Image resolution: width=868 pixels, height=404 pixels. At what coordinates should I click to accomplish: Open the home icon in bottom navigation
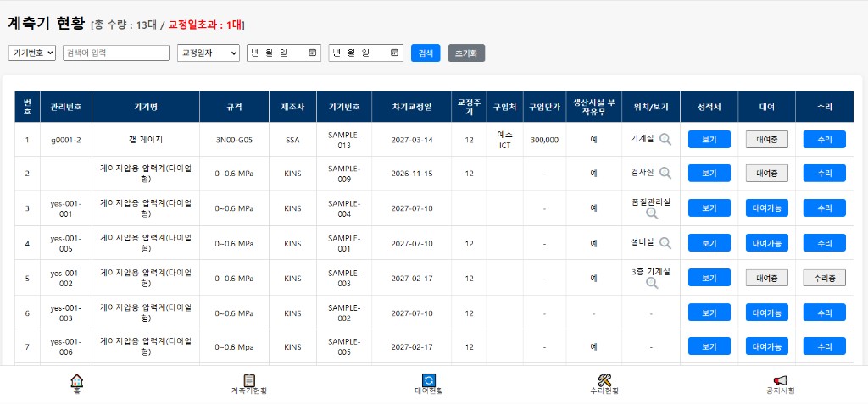77,380
